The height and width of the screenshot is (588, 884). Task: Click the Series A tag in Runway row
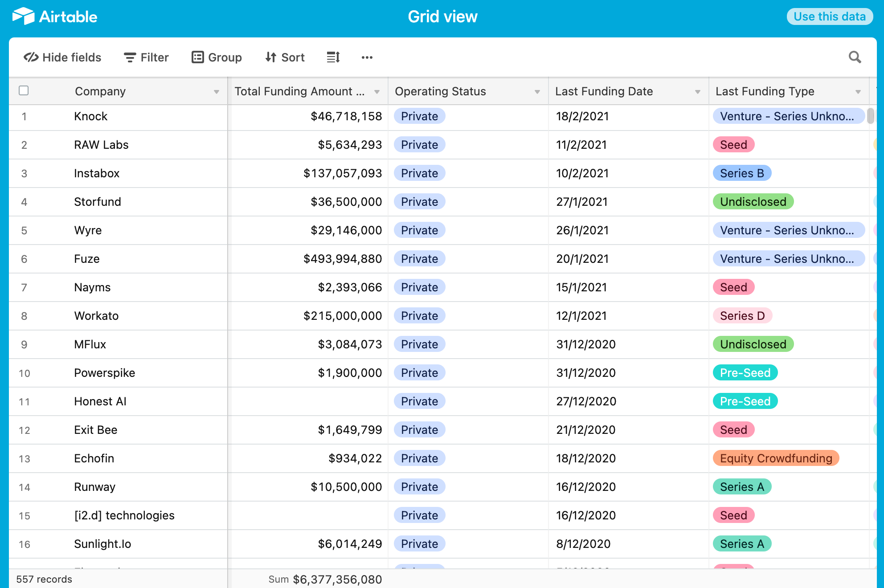(742, 487)
